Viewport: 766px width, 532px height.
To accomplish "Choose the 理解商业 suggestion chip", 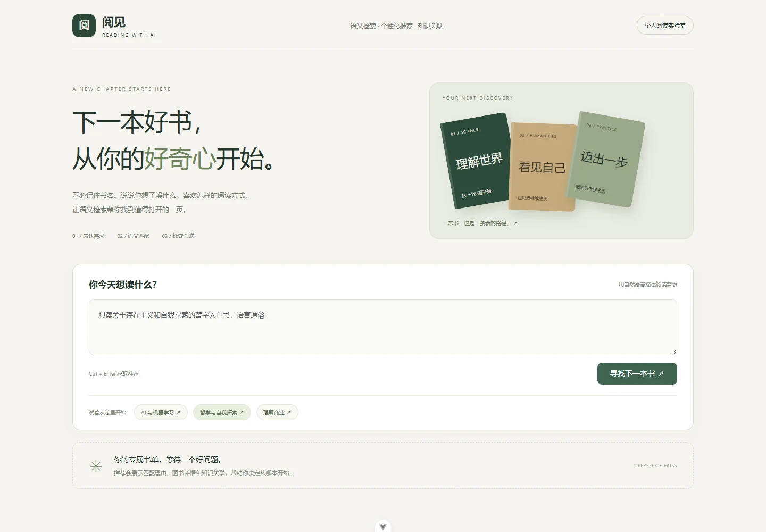I will point(277,412).
